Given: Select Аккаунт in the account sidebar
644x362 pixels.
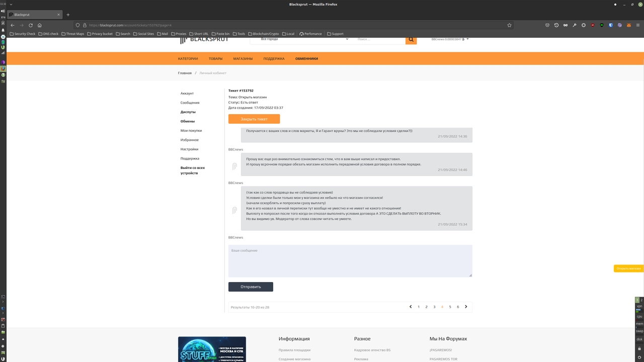Looking at the screenshot, I should point(187,93).
